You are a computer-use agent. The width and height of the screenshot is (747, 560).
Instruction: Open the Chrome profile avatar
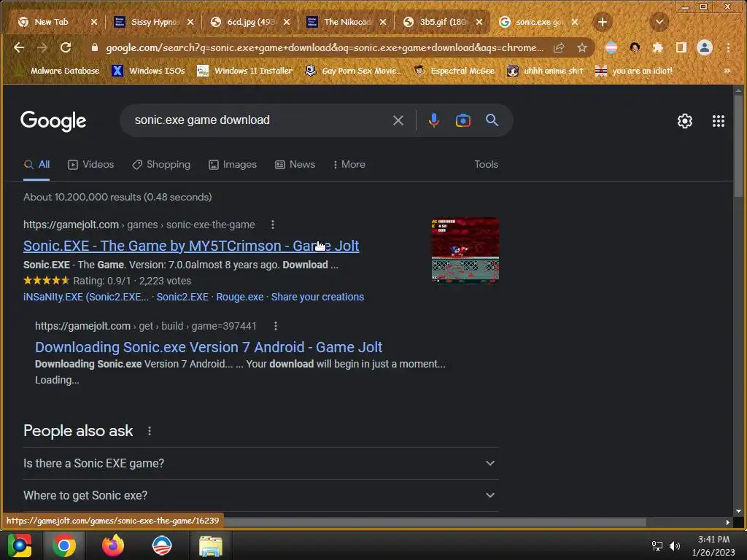(705, 47)
